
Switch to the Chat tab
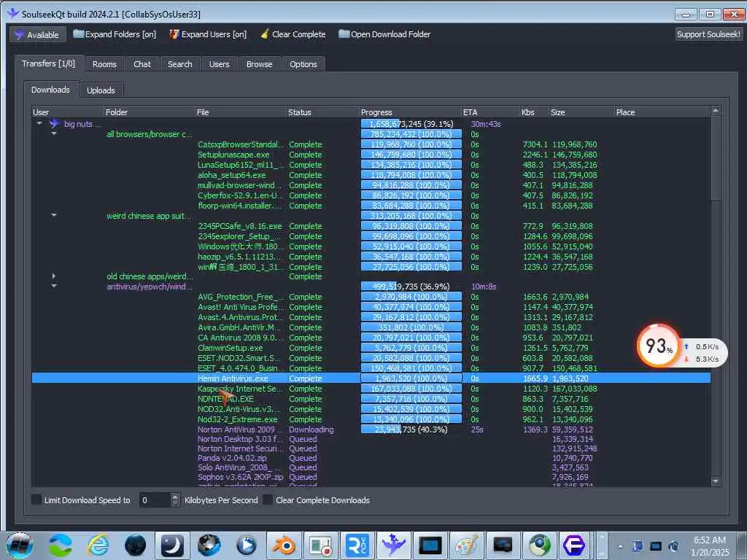coord(142,64)
